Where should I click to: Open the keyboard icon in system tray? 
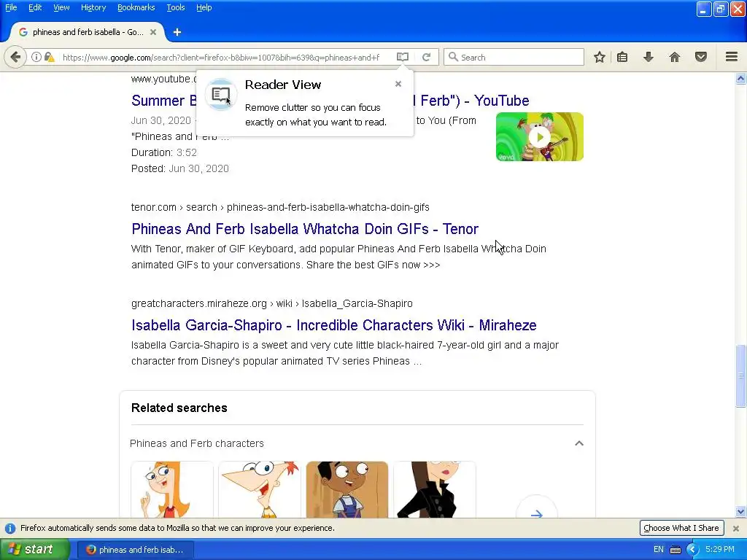tap(676, 550)
